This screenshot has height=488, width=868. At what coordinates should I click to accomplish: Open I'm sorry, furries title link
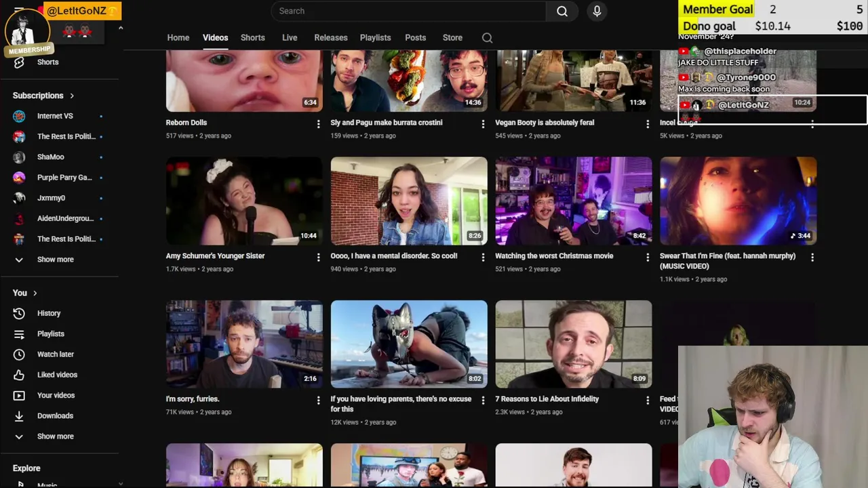[x=193, y=399]
